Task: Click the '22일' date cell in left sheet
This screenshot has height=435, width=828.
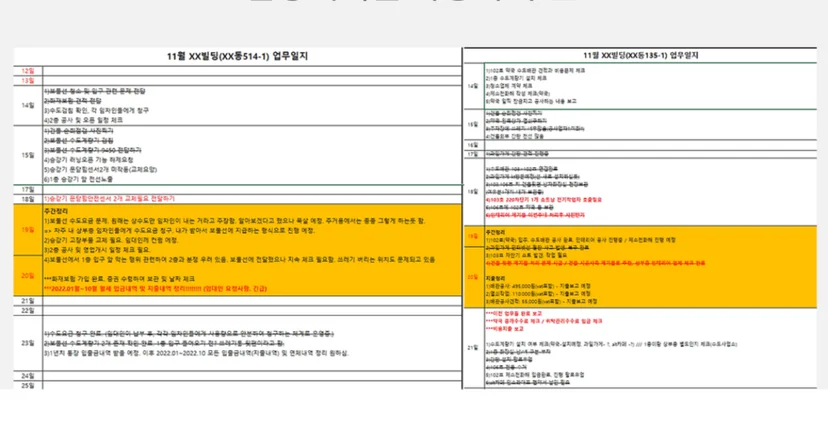Action: tap(28, 310)
